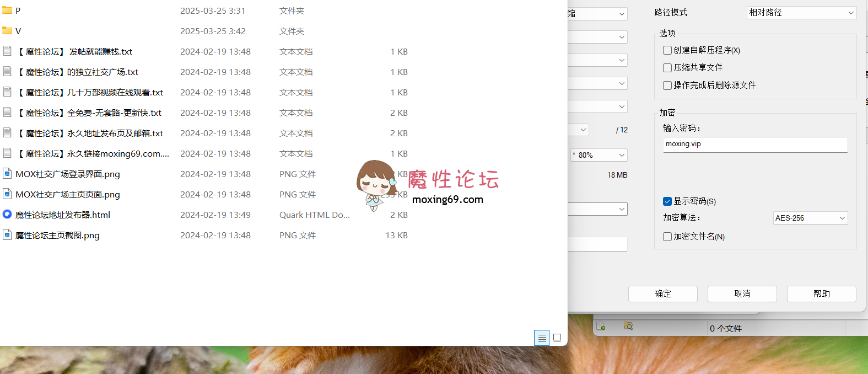The image size is (868, 374).
Task: Enable 加密文件名 checkbox
Action: [x=667, y=237]
